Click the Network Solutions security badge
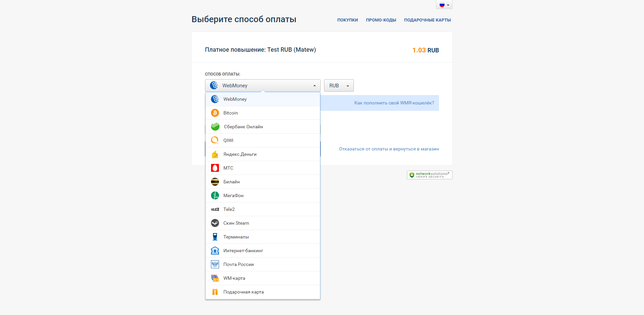The width and height of the screenshot is (644, 315). point(430,175)
